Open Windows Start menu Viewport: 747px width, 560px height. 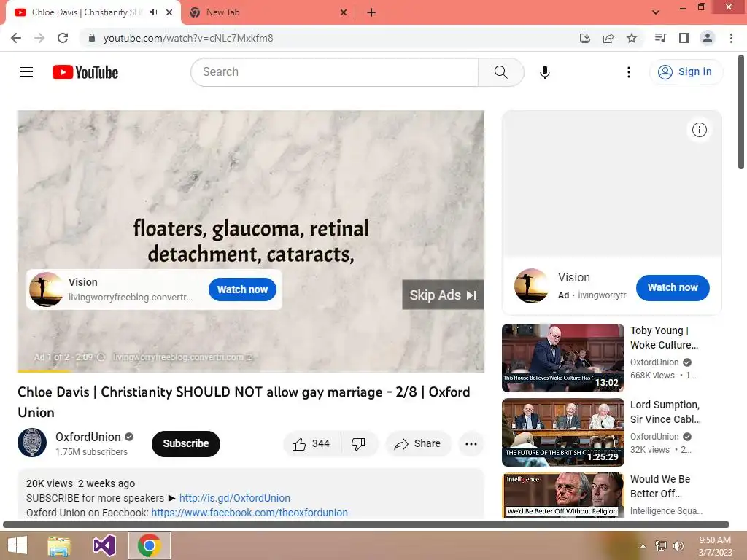[18, 545]
